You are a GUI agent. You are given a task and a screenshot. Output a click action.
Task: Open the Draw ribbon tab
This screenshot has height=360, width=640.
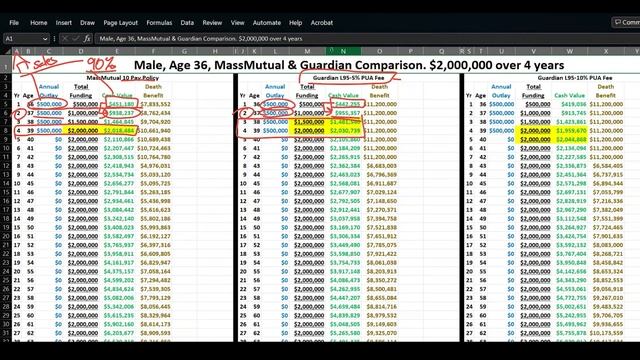point(87,23)
